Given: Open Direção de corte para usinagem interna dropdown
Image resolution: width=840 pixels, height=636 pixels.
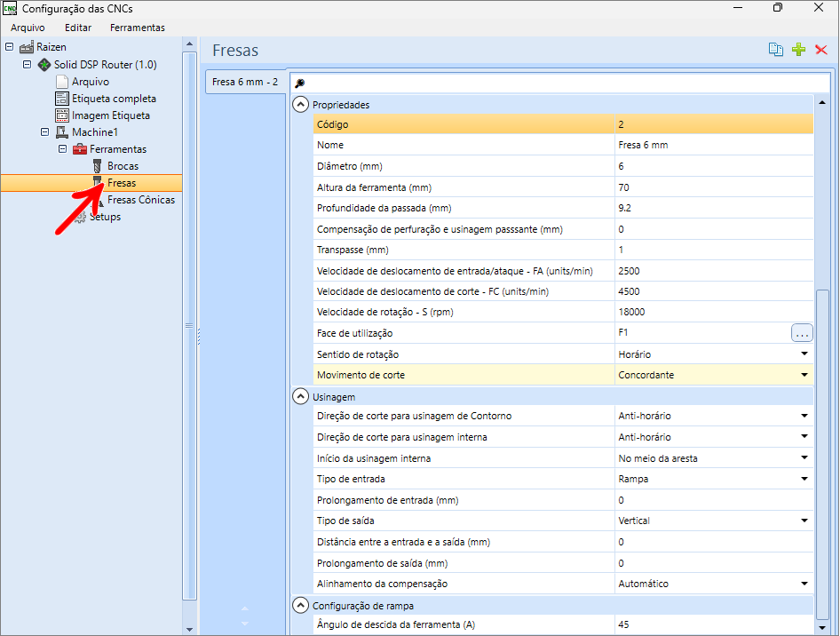Looking at the screenshot, I should (x=804, y=437).
